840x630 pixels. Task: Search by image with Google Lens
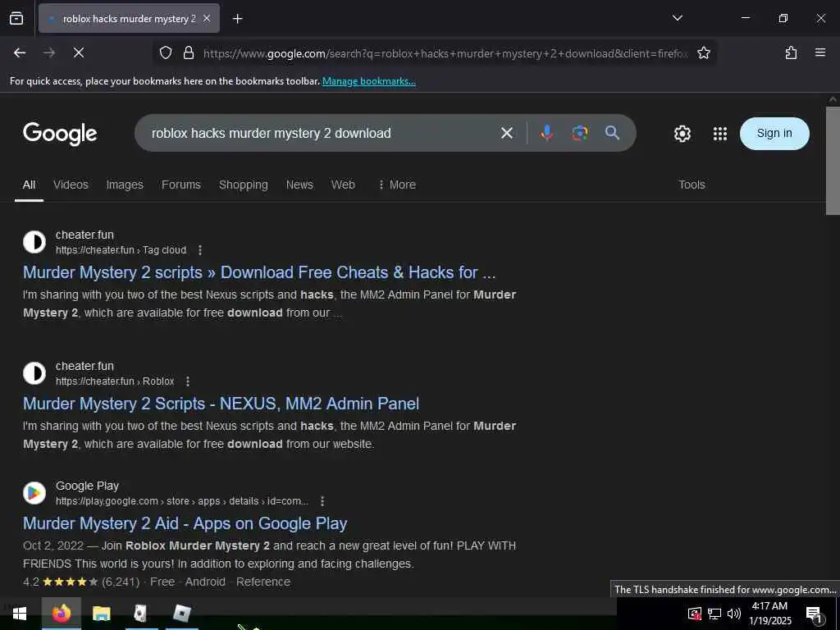point(579,133)
